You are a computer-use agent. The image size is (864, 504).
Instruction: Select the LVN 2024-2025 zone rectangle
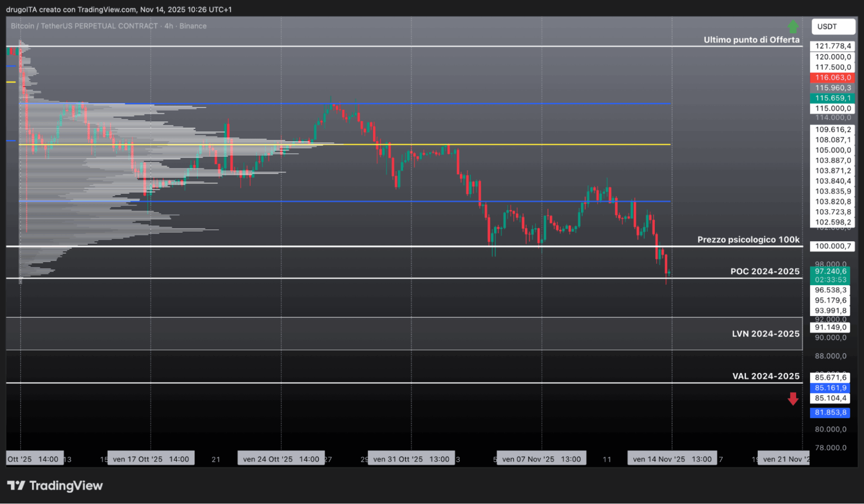405,333
